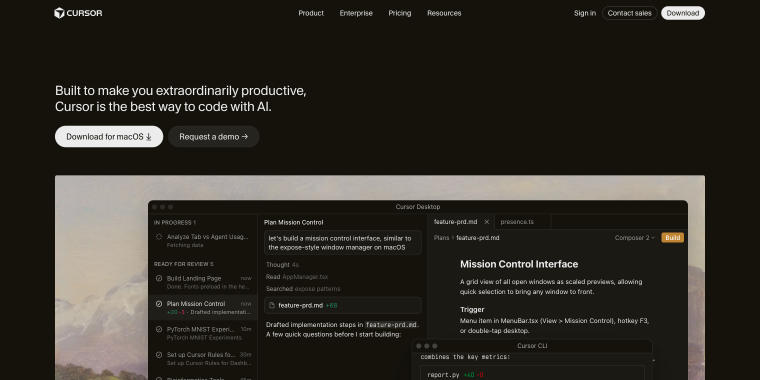Image resolution: width=760 pixels, height=380 pixels.
Task: Select the feature-prd.md tab
Action: coord(460,222)
